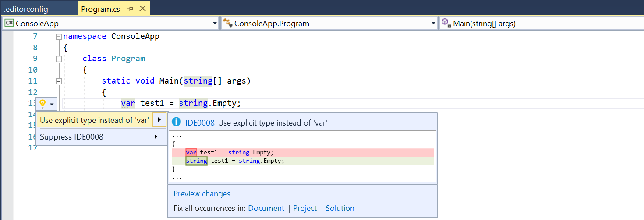Open the Main(string[] args) member dropdown
Image resolution: width=644 pixels, height=220 pixels.
[541, 24]
